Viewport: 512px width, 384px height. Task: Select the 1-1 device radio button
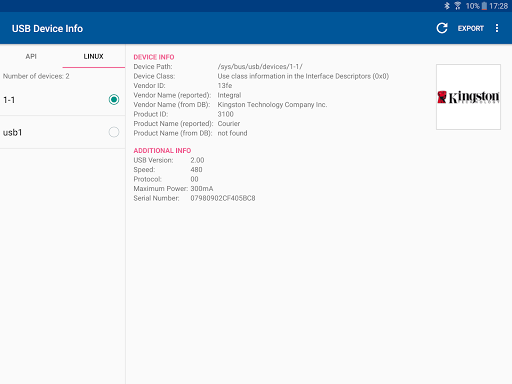click(114, 100)
